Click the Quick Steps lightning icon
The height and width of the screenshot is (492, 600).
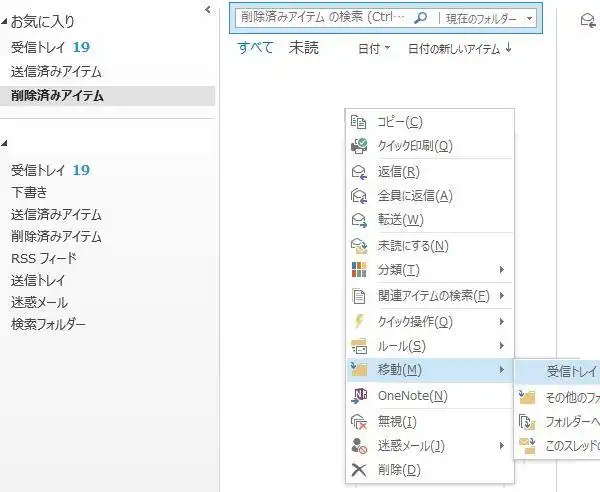[359, 321]
